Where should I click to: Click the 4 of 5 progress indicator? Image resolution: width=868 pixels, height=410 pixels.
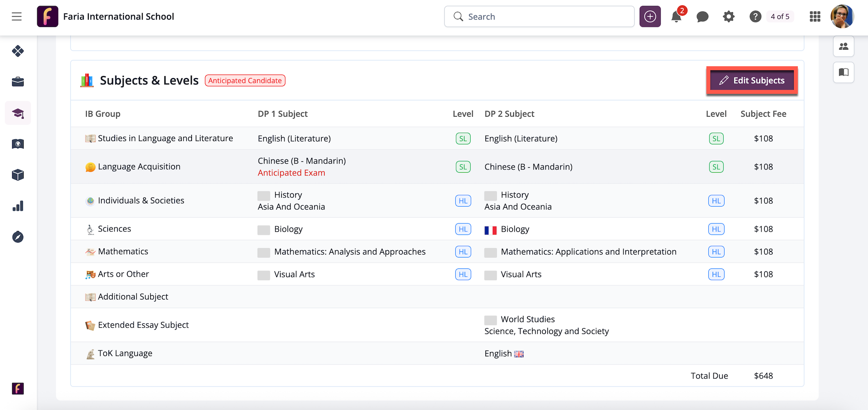click(x=780, y=17)
